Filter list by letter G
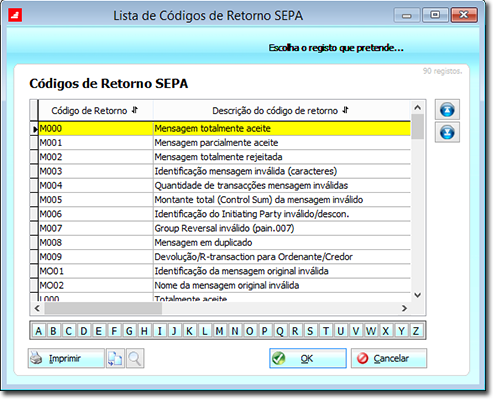 [129, 331]
